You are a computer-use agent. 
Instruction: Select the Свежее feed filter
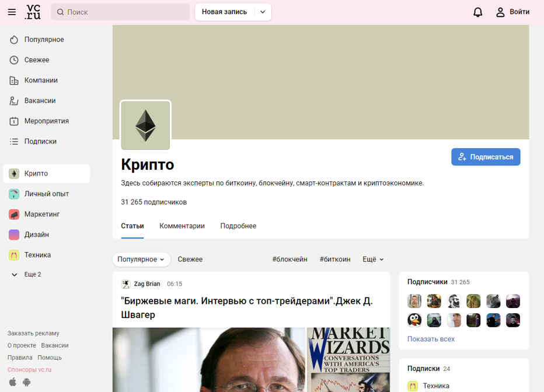click(190, 259)
